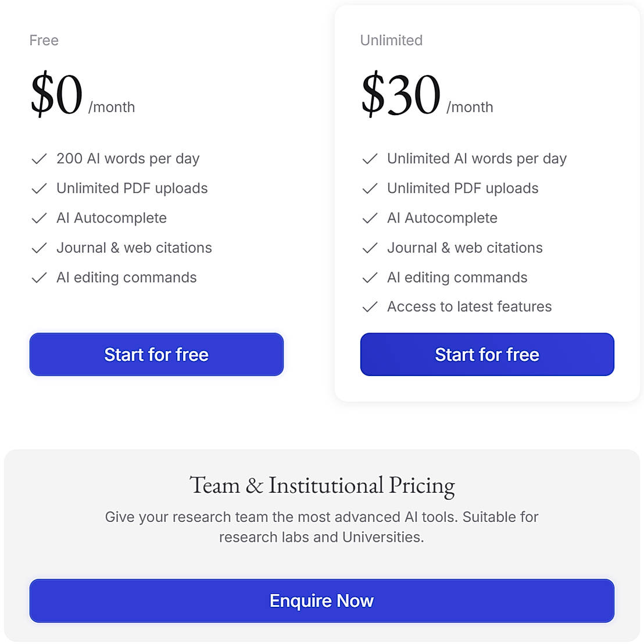Screen dimensions: 644x644
Task: Click checkmark beside Access to latest features
Action: (370, 307)
